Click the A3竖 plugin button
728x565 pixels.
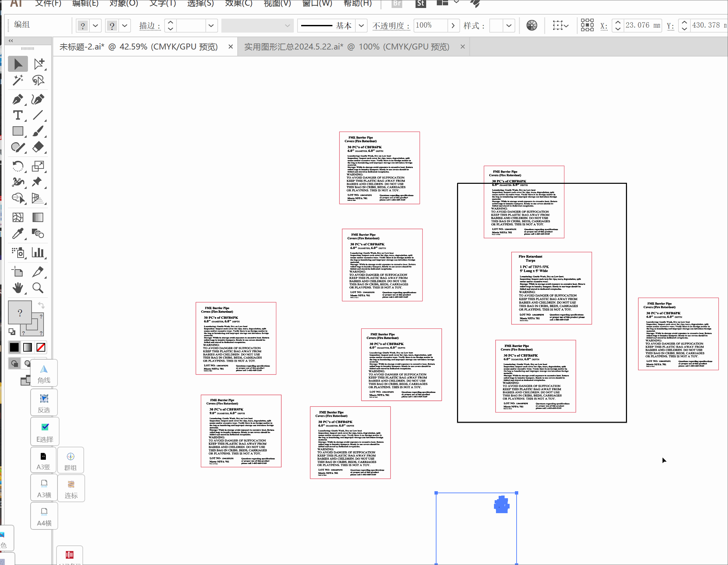pos(43,460)
